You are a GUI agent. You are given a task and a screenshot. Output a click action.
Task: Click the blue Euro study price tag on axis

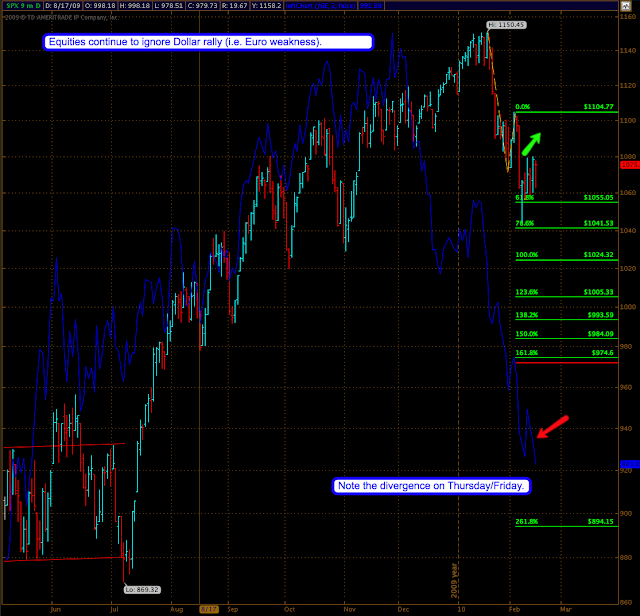coord(630,464)
